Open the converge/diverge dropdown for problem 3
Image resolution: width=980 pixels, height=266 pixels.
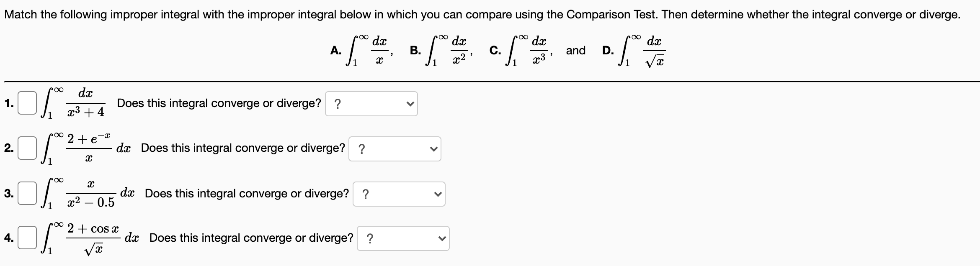click(399, 194)
